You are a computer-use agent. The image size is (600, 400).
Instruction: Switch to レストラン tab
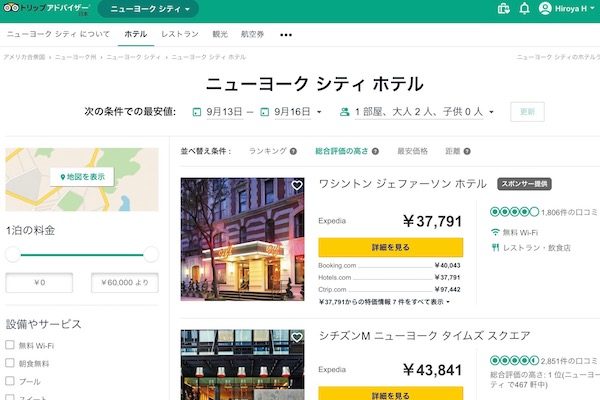[180, 34]
